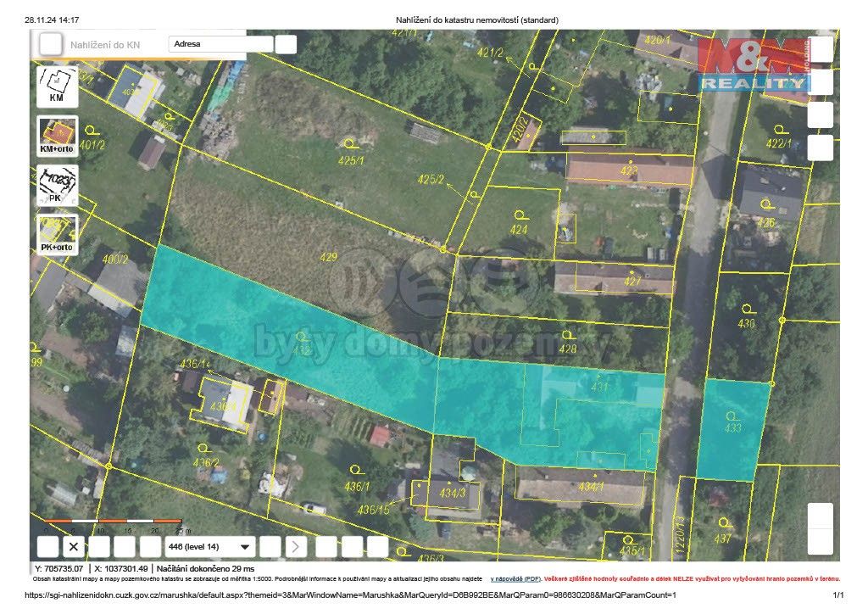Switch to the KM cadastral map layer
The width and height of the screenshot is (868, 614).
pos(58,87)
